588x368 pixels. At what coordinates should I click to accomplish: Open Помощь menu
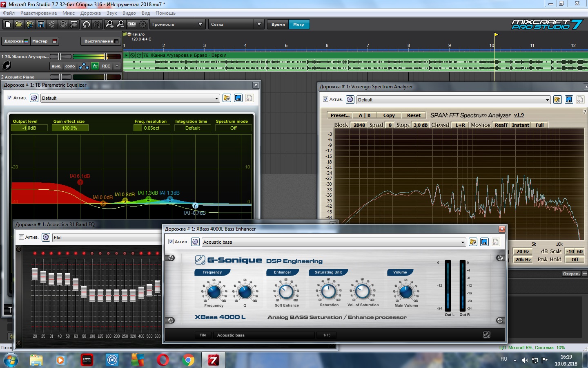[165, 13]
